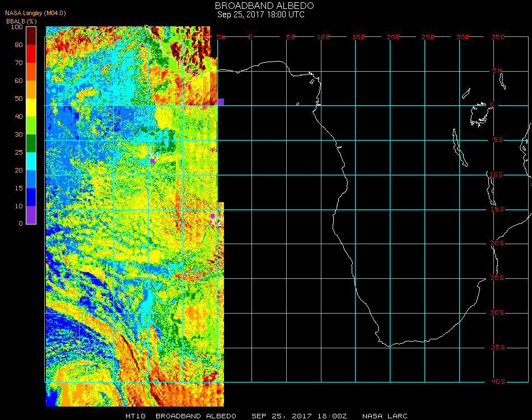Click the BROADBAND ALBEDO title text
Image resolution: width=532 pixels, height=420 pixels.
point(264,6)
